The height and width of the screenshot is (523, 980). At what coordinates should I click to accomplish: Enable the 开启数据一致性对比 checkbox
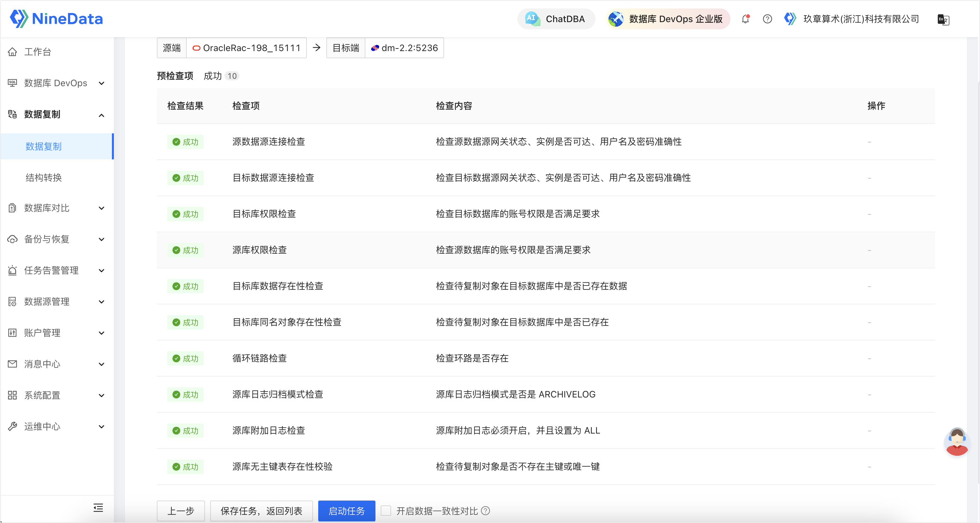386,510
